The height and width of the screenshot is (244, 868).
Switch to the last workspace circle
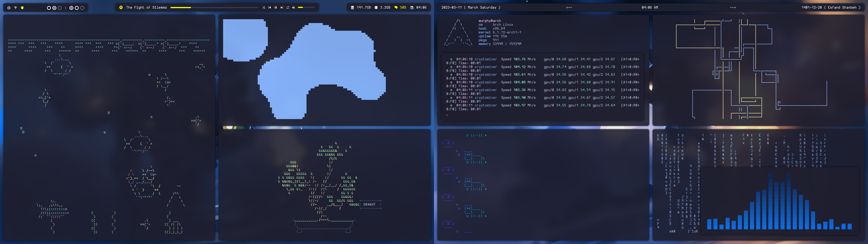coord(82,8)
